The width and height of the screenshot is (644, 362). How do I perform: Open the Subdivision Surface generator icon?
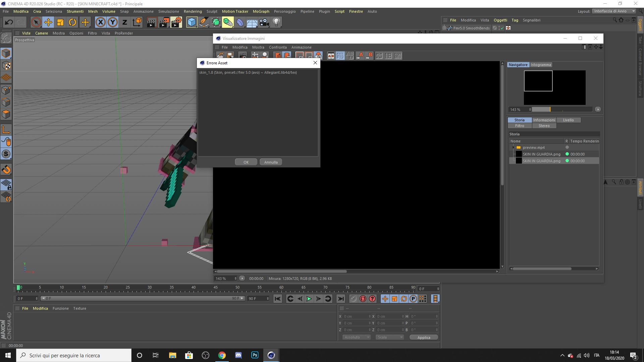coord(216,22)
